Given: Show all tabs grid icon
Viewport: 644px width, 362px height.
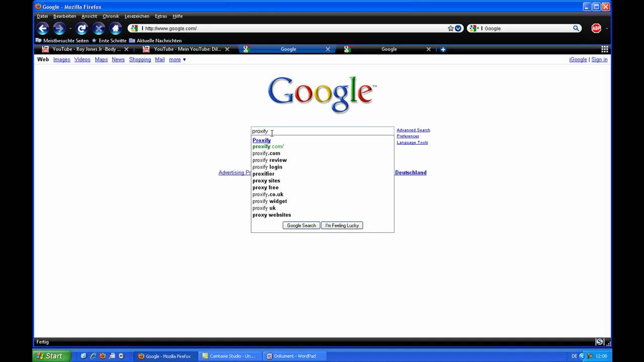Looking at the screenshot, I should (605, 49).
